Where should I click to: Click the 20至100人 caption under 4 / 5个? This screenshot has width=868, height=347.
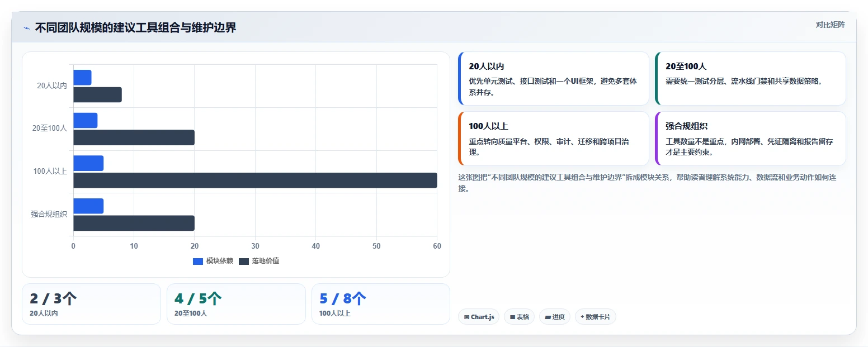[x=191, y=313]
